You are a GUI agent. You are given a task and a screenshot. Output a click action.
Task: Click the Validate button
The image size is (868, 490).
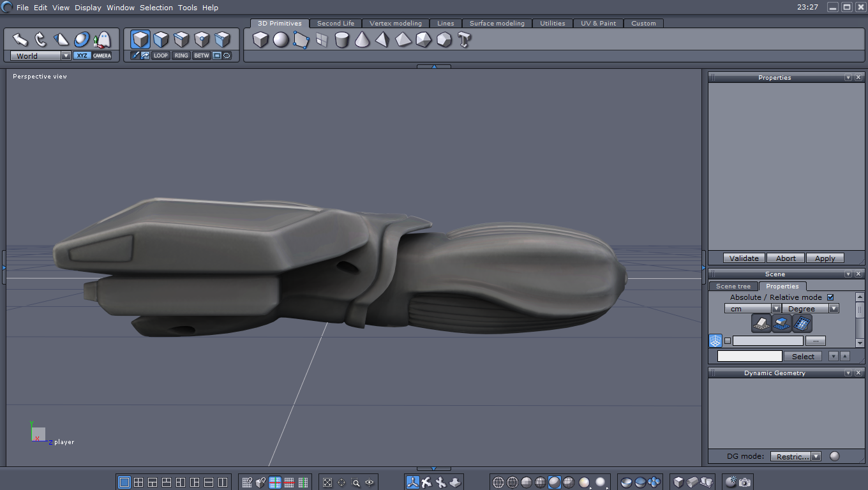tap(744, 258)
